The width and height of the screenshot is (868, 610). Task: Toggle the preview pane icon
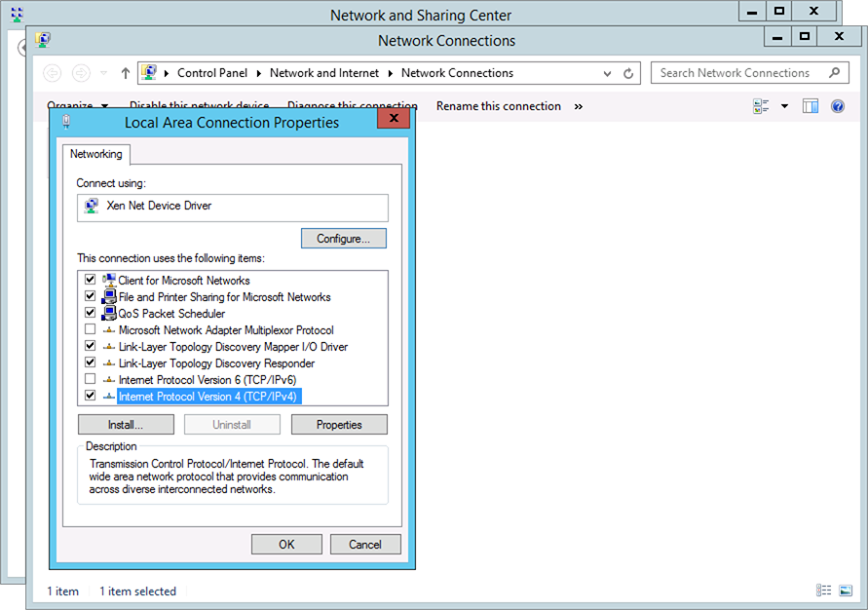point(811,106)
